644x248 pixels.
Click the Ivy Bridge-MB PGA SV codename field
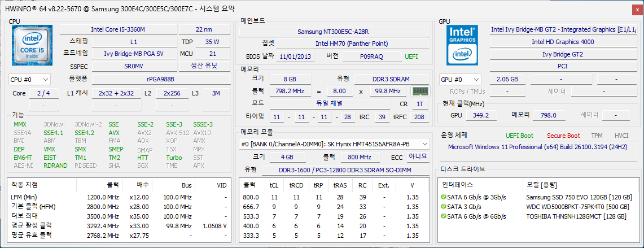point(133,54)
